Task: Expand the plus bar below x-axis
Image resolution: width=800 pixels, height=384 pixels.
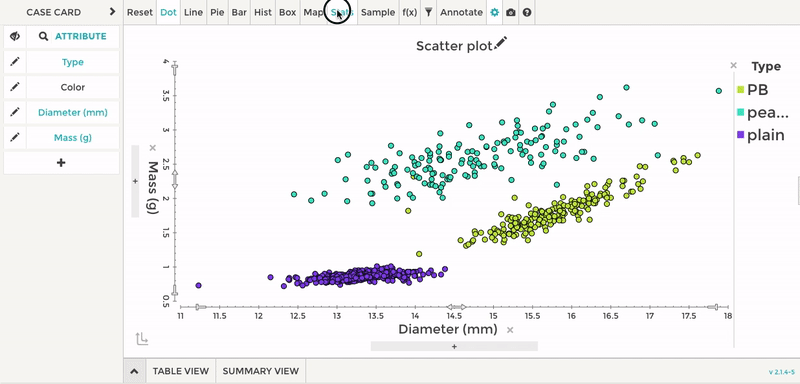Action: pyautogui.click(x=454, y=346)
